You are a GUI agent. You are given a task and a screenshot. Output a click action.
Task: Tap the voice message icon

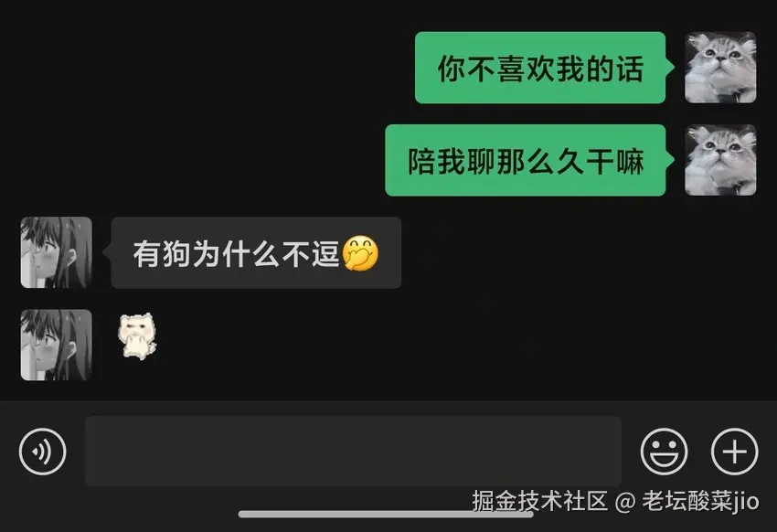click(43, 452)
